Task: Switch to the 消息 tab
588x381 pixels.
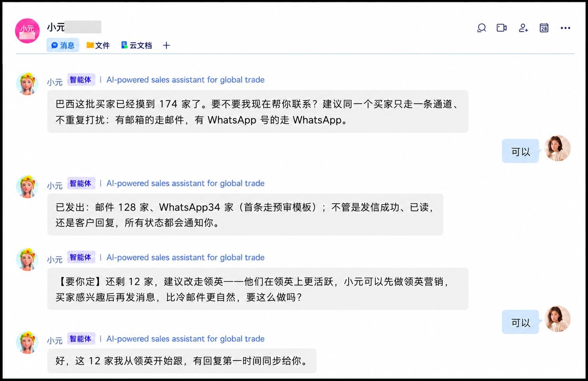Action: click(63, 45)
